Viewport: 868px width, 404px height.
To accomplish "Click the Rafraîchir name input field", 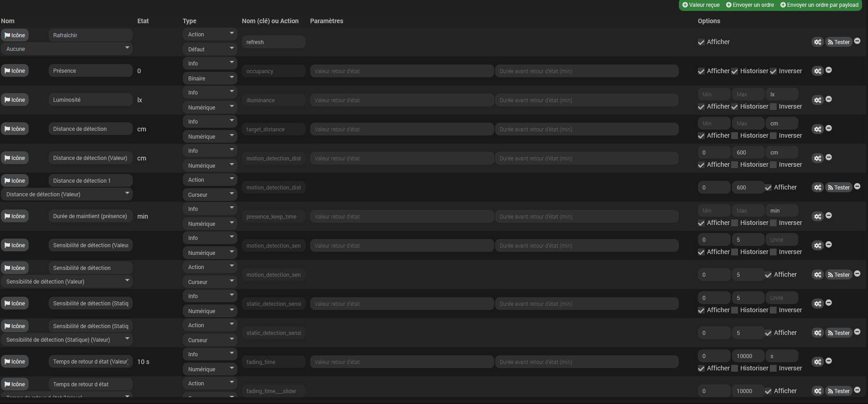I will tap(90, 35).
